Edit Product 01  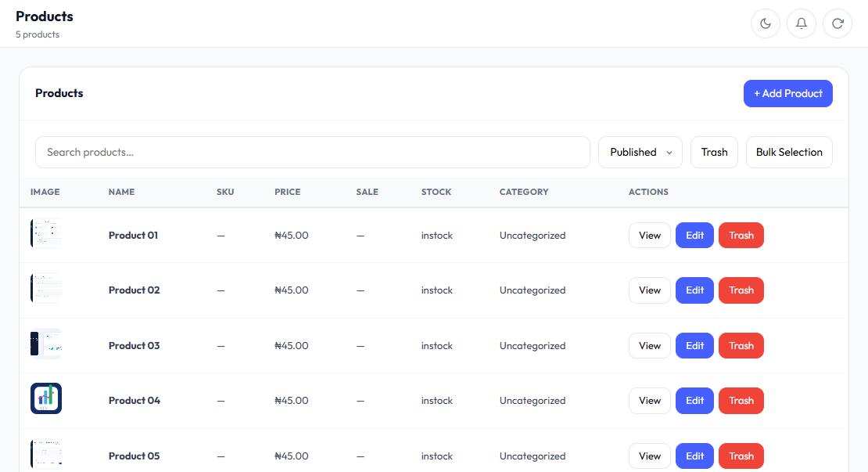pyautogui.click(x=694, y=236)
